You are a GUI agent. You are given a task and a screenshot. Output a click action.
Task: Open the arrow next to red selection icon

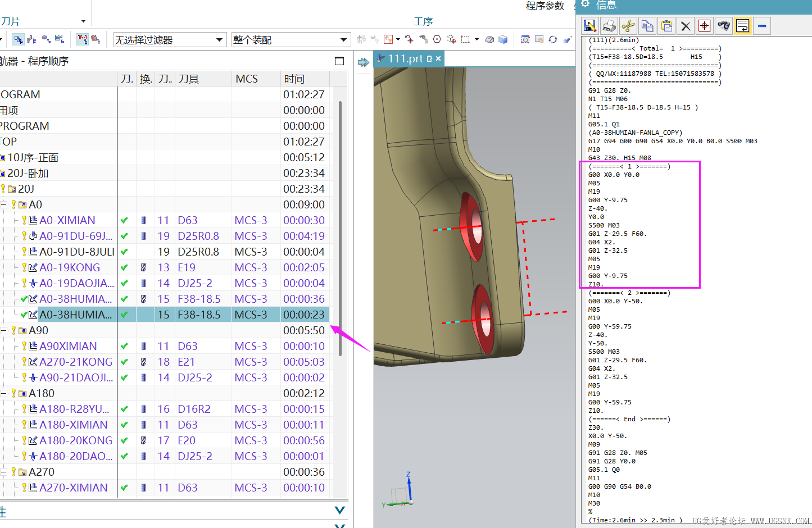398,39
